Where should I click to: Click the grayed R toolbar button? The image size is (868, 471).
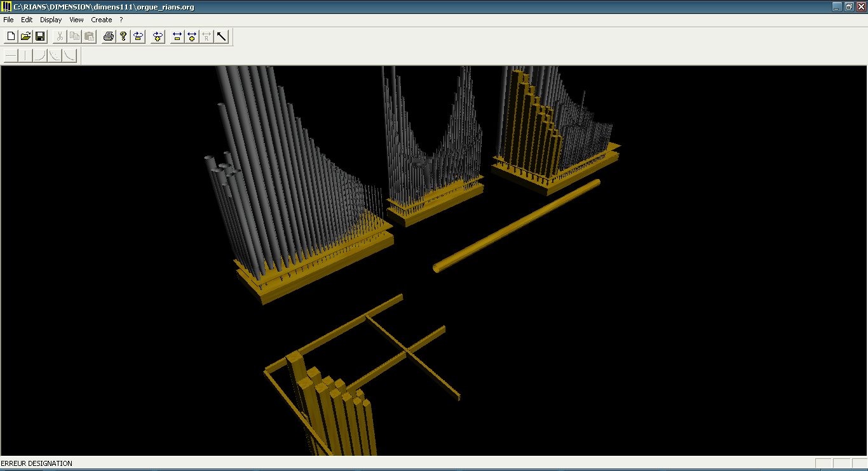pyautogui.click(x=207, y=36)
